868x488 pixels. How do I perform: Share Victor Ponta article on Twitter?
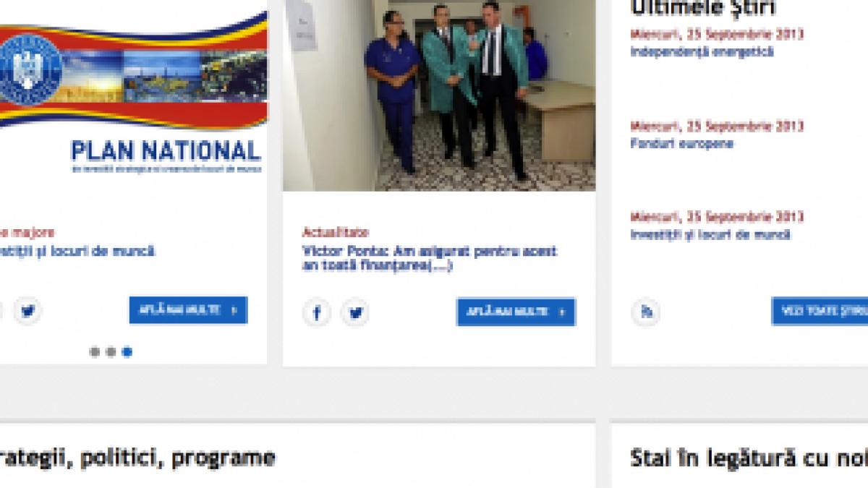pos(355,312)
